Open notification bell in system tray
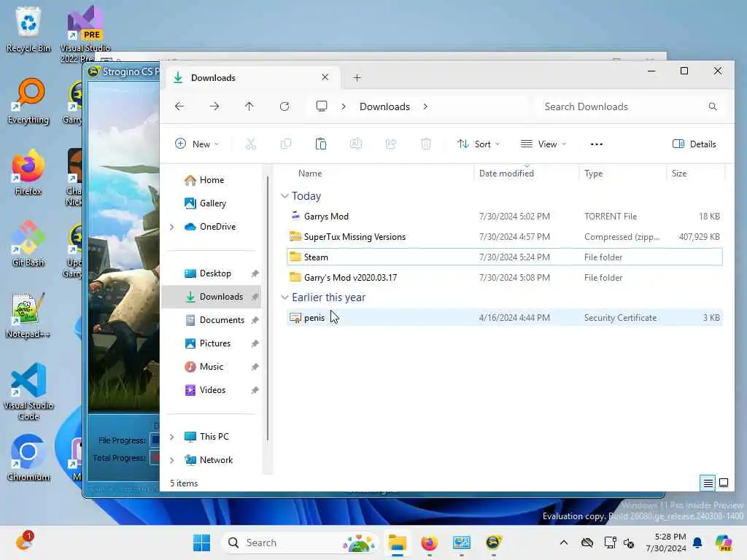 pyautogui.click(x=697, y=542)
